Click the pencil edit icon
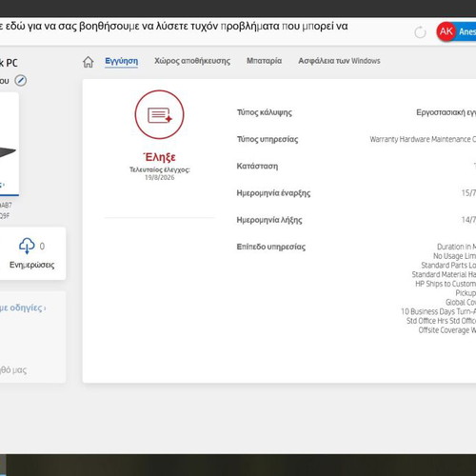The width and height of the screenshot is (476, 476). (21, 80)
